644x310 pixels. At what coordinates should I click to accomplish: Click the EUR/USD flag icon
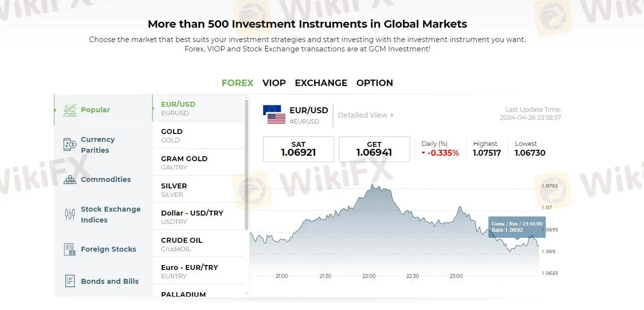275,114
